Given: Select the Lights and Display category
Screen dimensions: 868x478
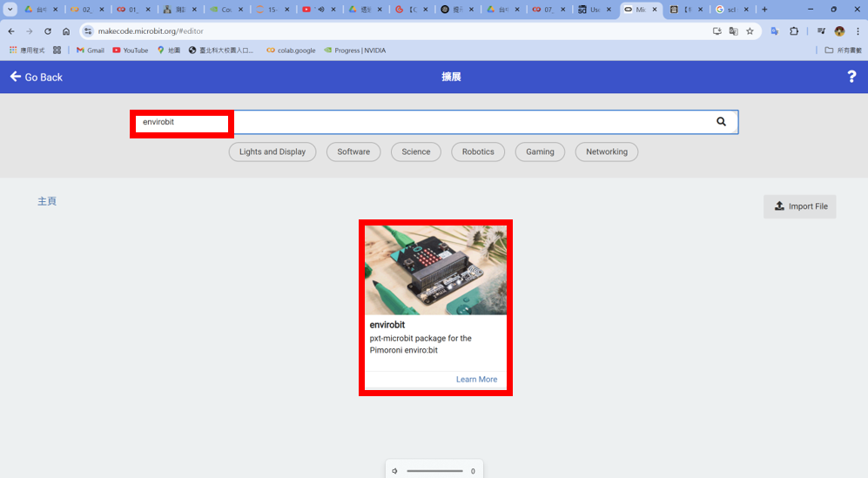Looking at the screenshot, I should tap(273, 151).
